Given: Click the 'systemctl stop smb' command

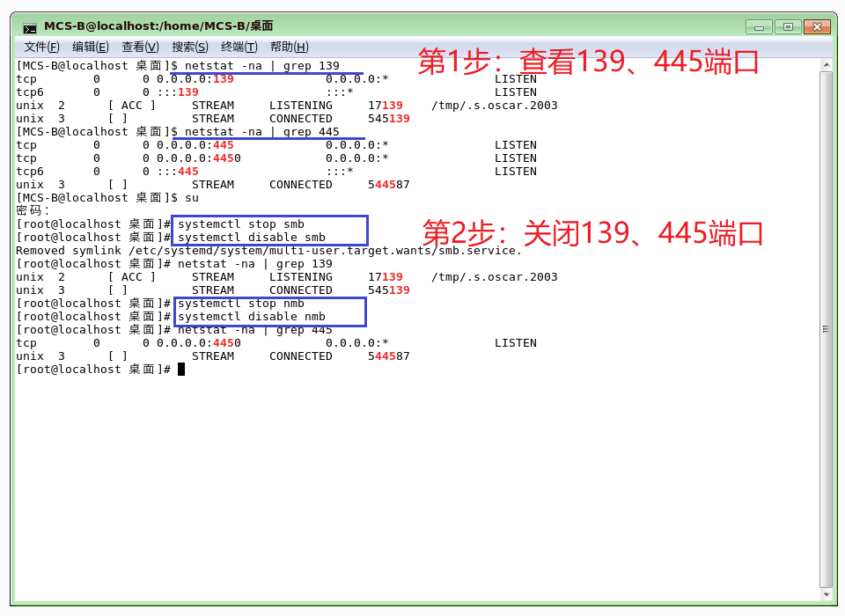Looking at the screenshot, I should tap(241, 224).
